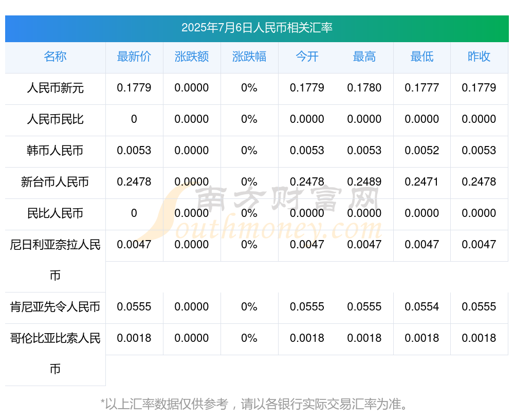This screenshot has height=420, width=514.
Task: Click the 今开 column header
Action: point(307,57)
